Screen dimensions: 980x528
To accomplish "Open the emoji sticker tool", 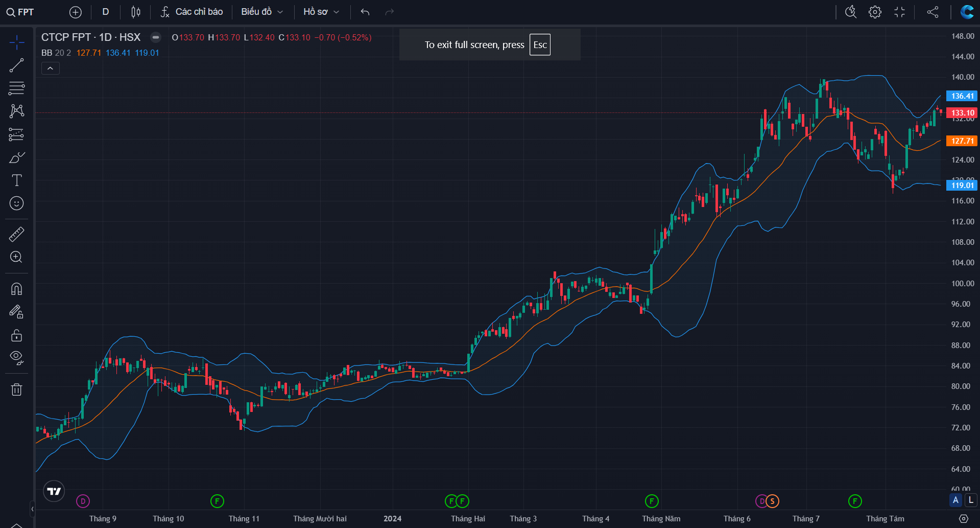I will click(x=16, y=203).
